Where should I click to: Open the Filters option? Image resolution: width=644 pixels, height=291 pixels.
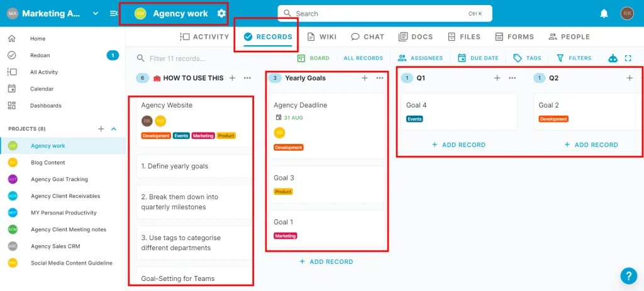[574, 58]
